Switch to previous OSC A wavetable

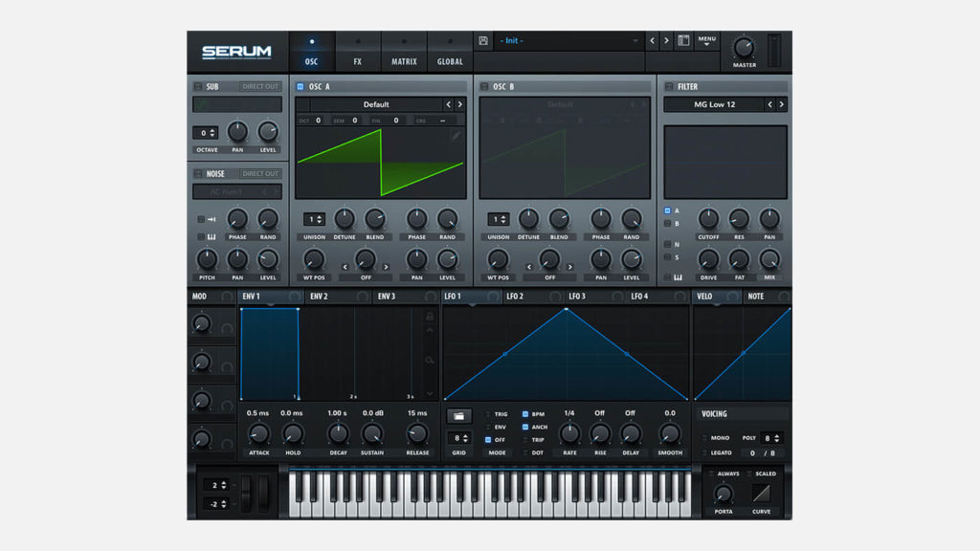[x=448, y=104]
